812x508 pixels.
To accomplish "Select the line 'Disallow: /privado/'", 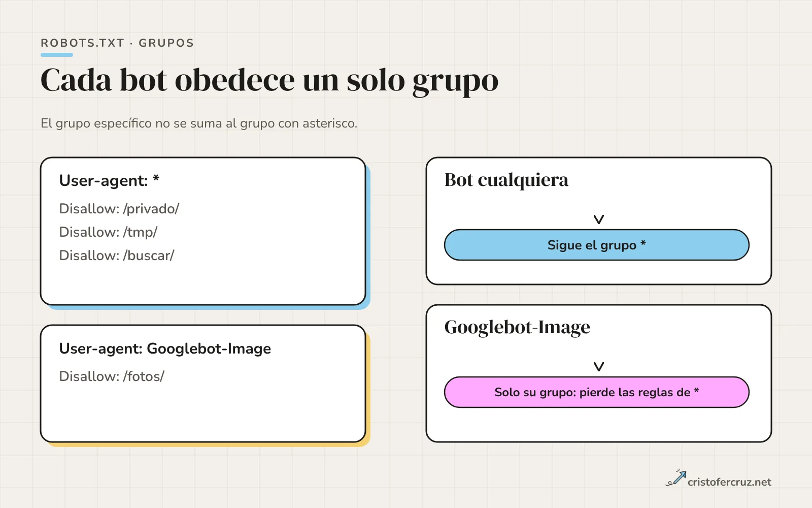I will (x=119, y=209).
